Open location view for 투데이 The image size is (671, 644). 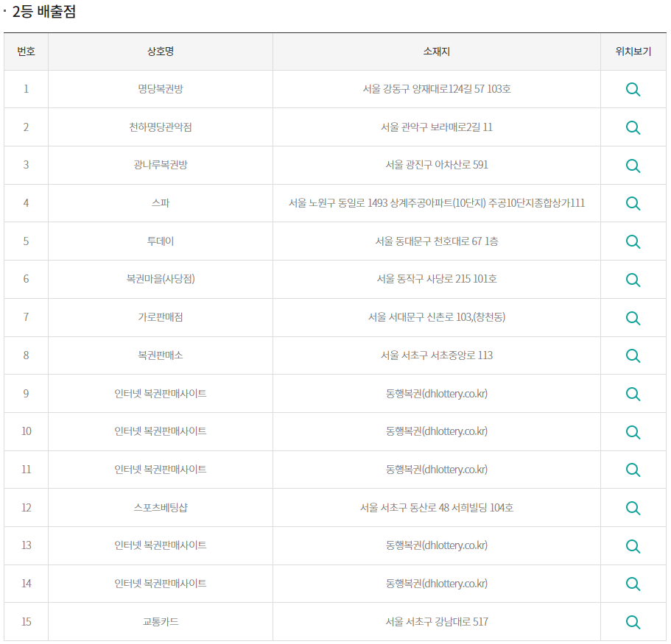pos(633,241)
